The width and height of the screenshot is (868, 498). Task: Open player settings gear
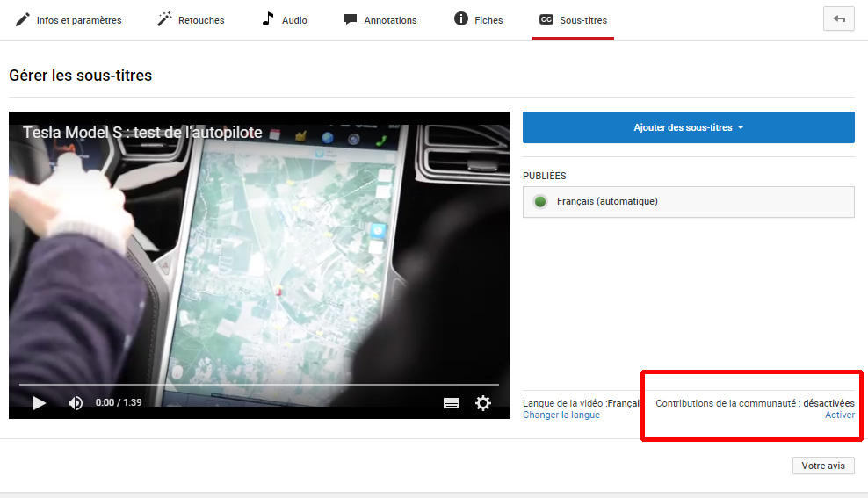click(x=483, y=403)
